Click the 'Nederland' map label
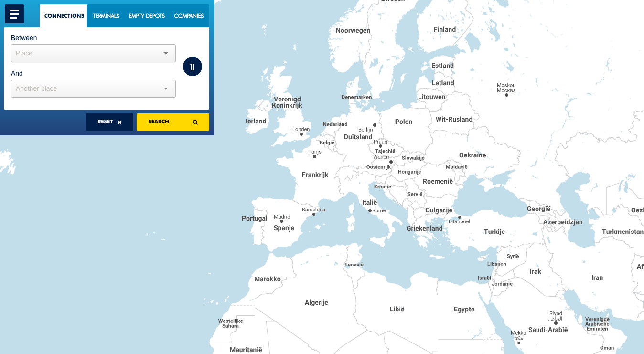Screen dimensions: 644x354 click(x=335, y=124)
